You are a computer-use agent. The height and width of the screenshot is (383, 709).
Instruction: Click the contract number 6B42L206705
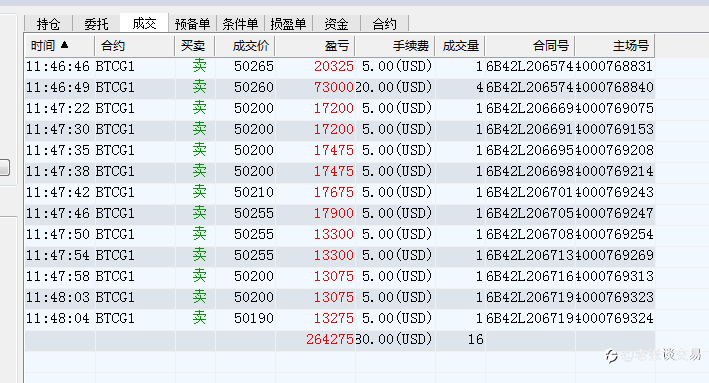tap(530, 213)
